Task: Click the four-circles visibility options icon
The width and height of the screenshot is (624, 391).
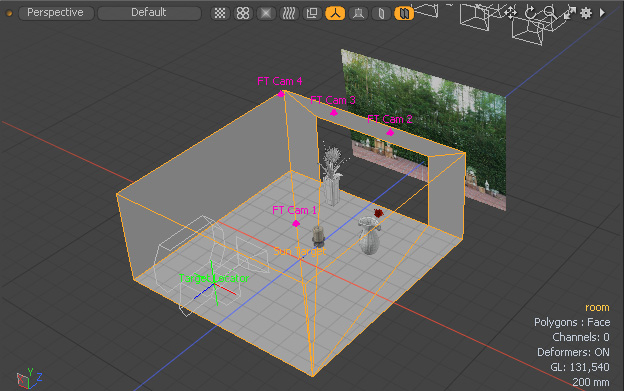Action: [243, 13]
